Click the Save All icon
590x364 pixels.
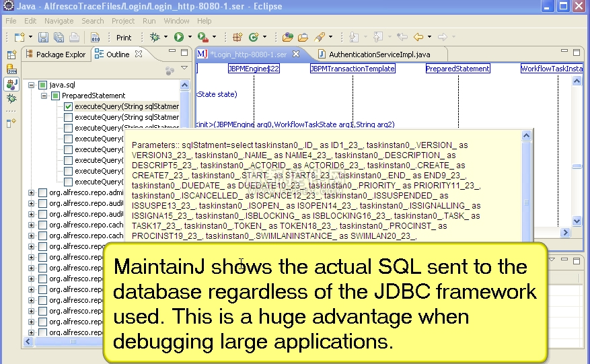tap(59, 37)
